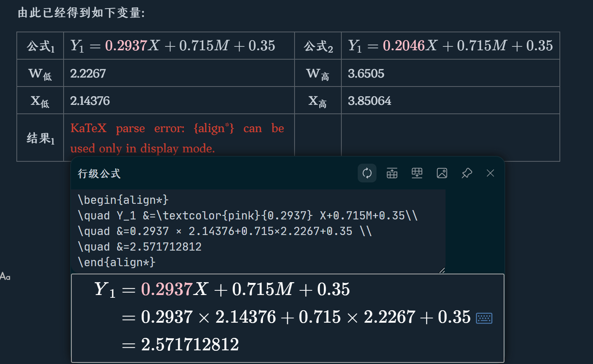The image size is (593, 364).
Task: Click the table cell containing 3.85064
Action: pyautogui.click(x=450, y=101)
